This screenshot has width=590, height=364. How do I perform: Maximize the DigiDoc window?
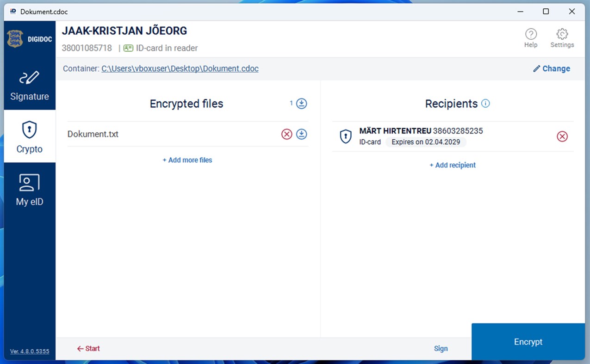[x=546, y=12]
